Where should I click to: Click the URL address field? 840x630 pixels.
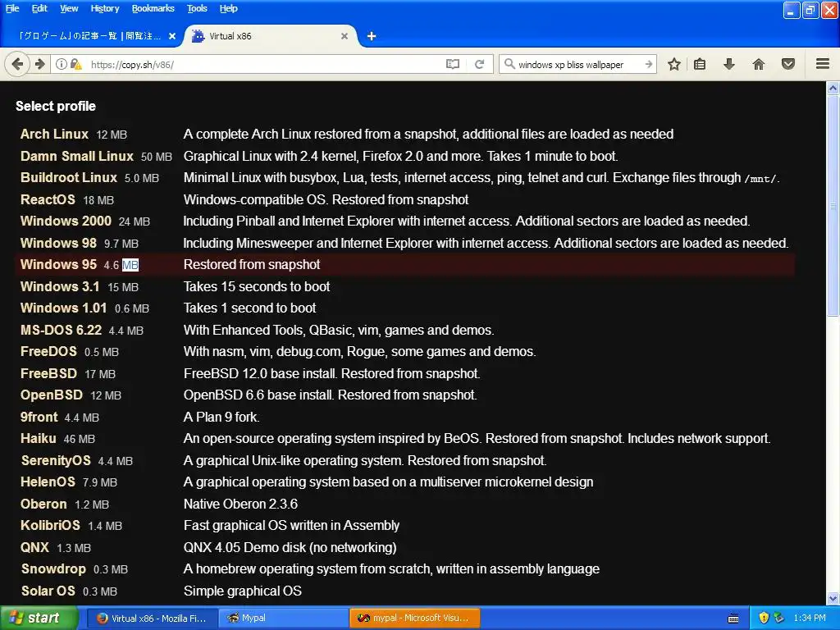(x=265, y=64)
